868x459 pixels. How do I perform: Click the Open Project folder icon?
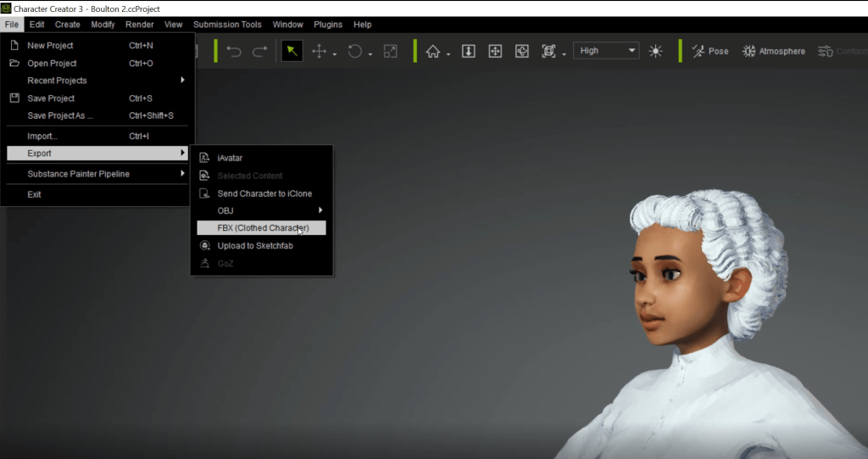(x=15, y=63)
